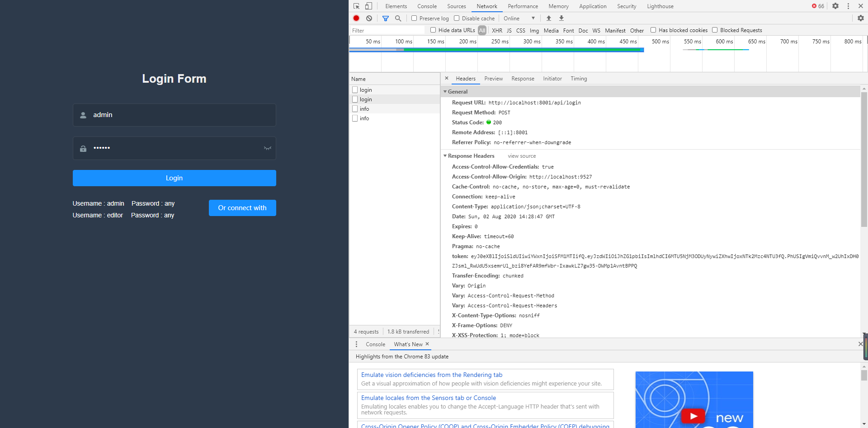
Task: Collapse the General section
Action: (445, 91)
